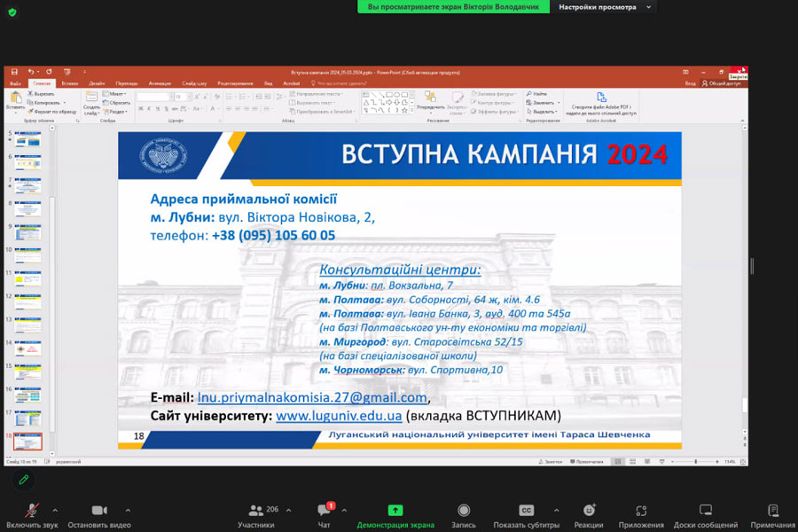798x532 pixels.
Task: Click the tell-me search field in ribbon
Action: click(339, 83)
